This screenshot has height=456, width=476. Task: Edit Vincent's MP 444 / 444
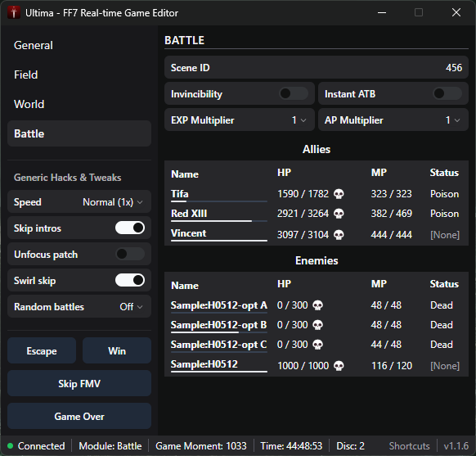click(x=391, y=235)
